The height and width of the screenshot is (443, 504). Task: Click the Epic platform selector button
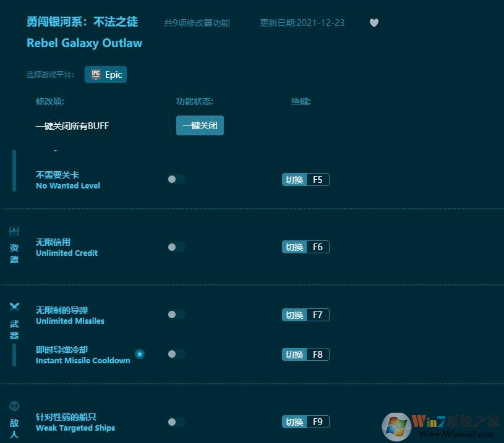tap(106, 74)
